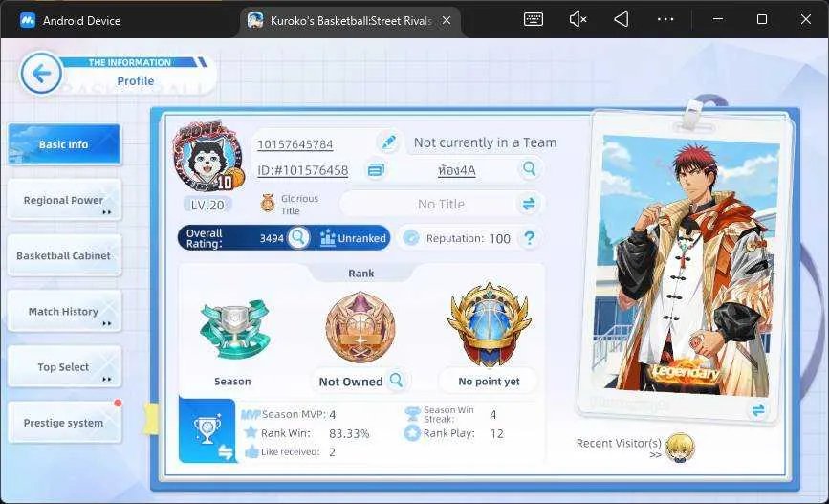Click the husky player avatar
The image size is (829, 504).
(x=208, y=157)
